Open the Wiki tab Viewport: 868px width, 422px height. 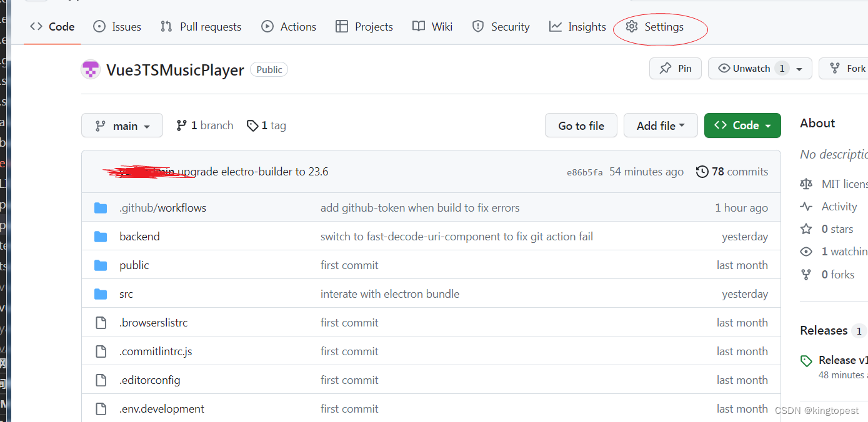(432, 27)
